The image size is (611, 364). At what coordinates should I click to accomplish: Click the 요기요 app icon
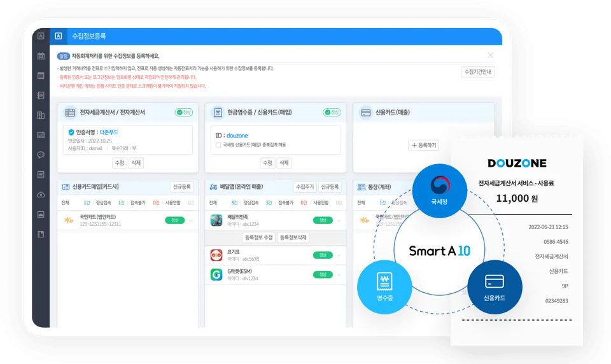click(x=216, y=255)
